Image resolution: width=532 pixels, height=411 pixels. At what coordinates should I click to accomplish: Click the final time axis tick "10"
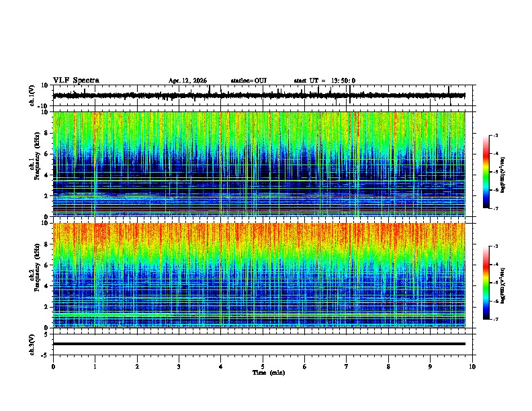472,367
